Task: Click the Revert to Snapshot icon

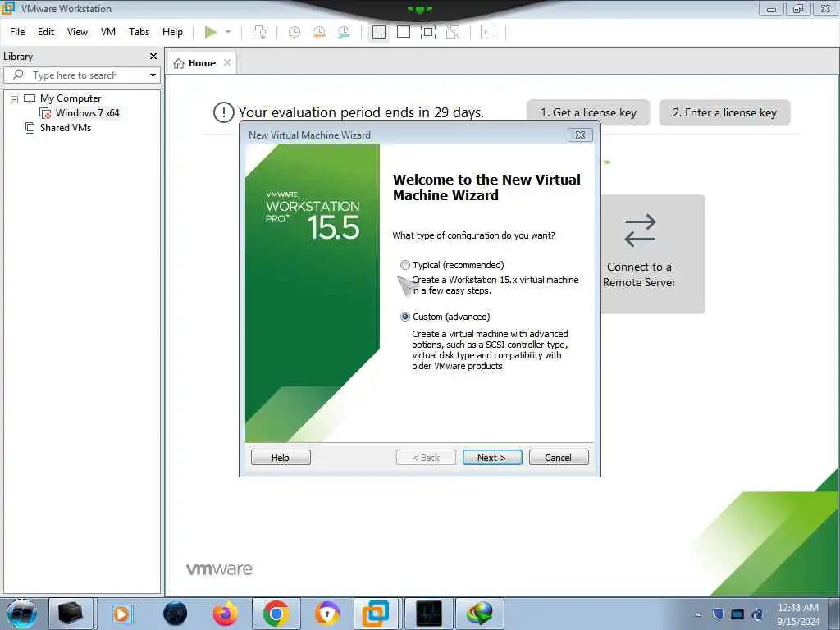Action: pos(319,32)
